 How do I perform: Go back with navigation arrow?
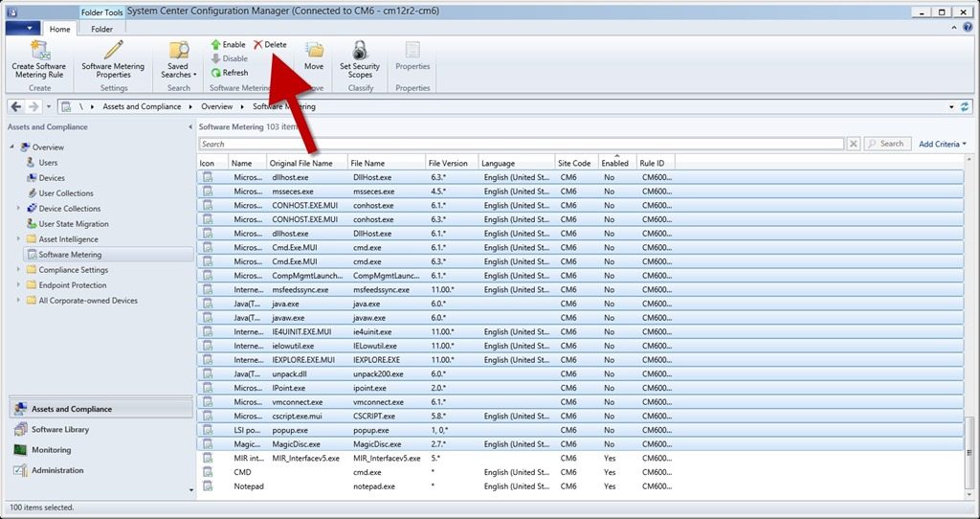coord(16,107)
